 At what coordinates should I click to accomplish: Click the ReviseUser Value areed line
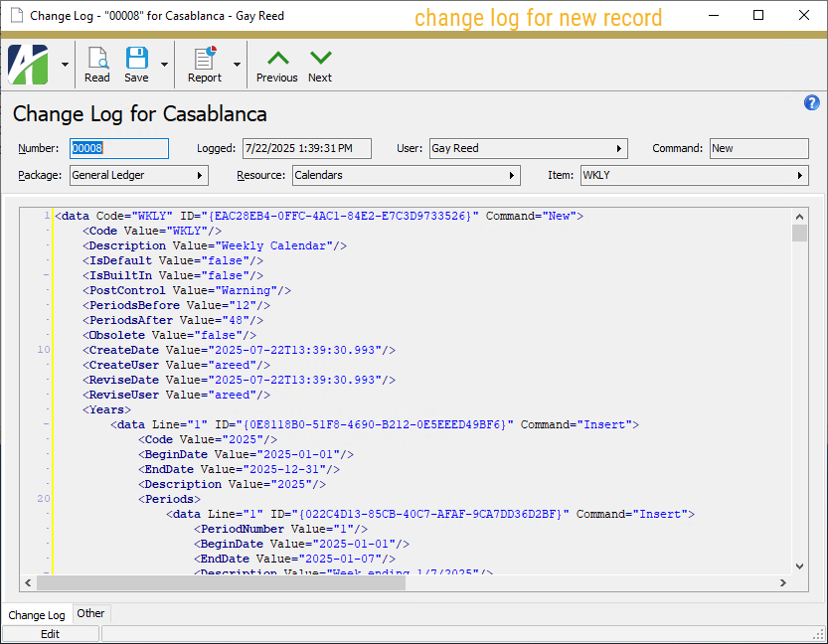(x=176, y=395)
